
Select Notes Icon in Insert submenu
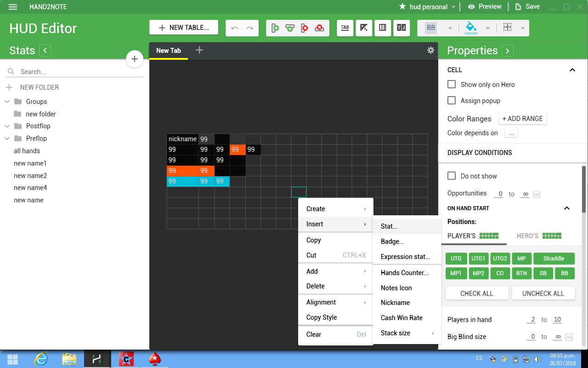[x=407, y=288]
